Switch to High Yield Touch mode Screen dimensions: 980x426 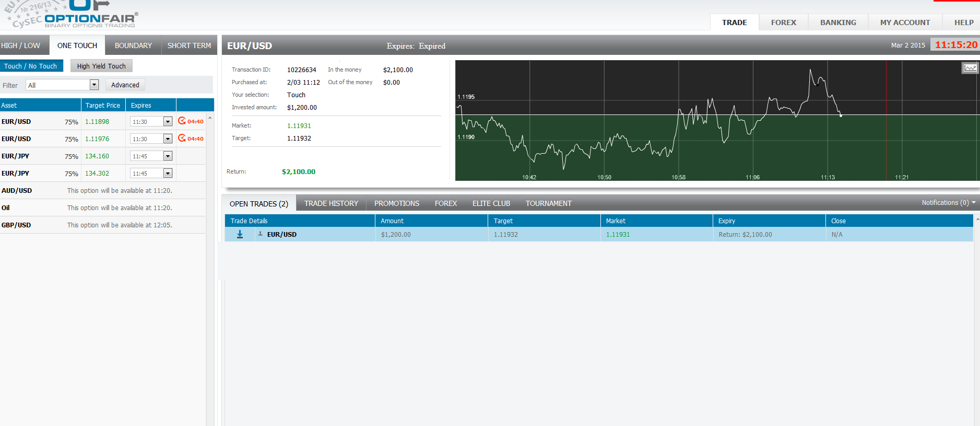tap(101, 66)
